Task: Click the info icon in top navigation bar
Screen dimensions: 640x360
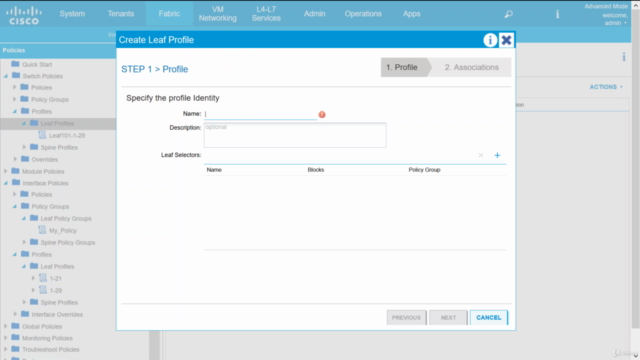Action: click(x=557, y=14)
